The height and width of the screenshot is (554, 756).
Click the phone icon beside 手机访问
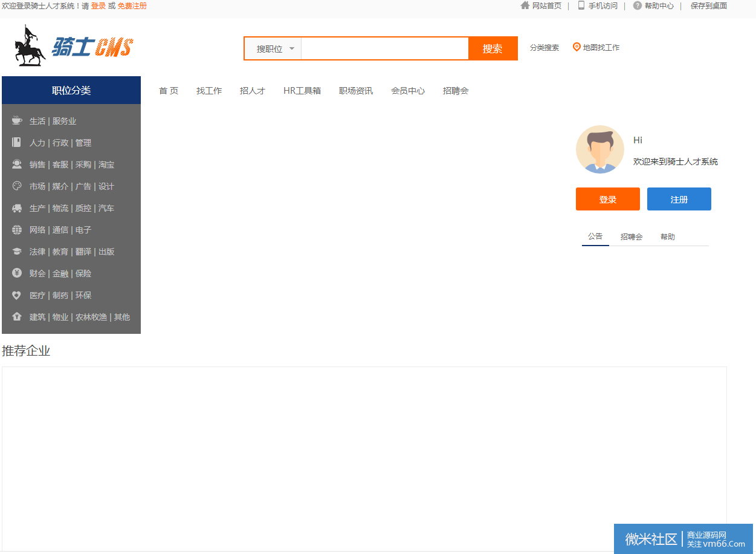581,5
